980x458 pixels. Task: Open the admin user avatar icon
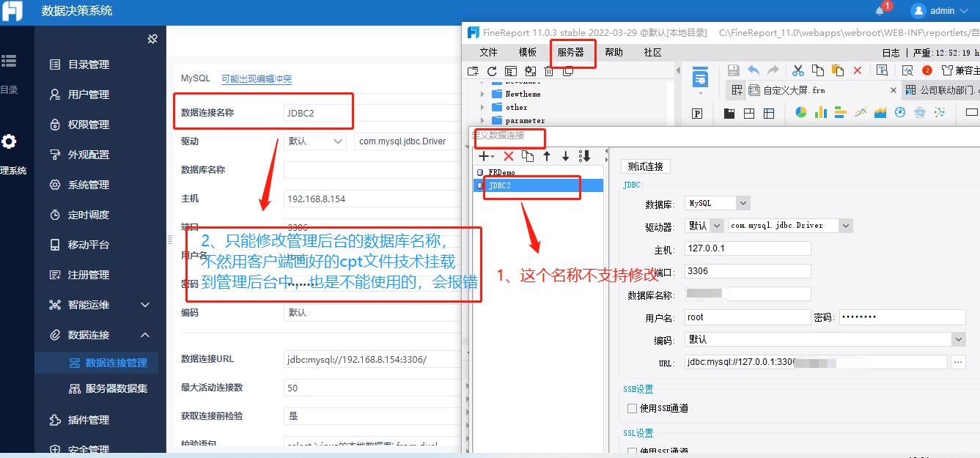tap(918, 10)
